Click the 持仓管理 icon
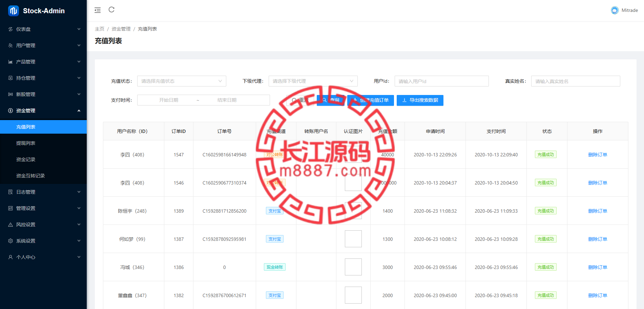Viewport: 644px width, 309px height. 11,78
